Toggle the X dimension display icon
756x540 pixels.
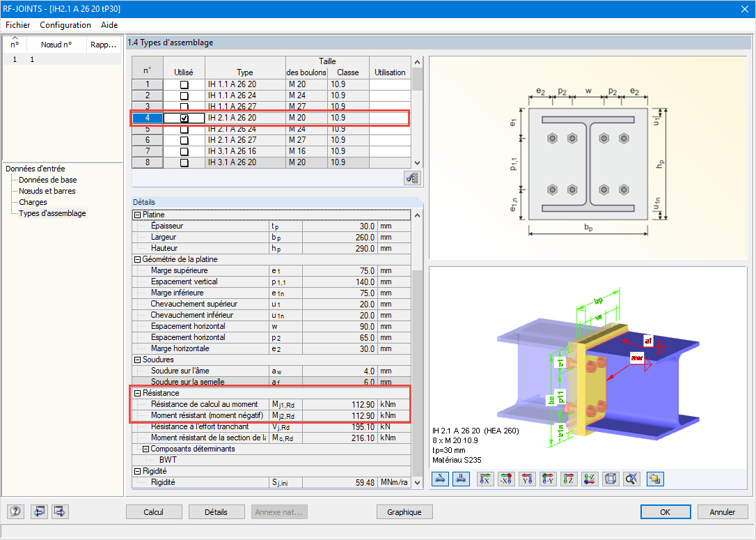point(440,479)
